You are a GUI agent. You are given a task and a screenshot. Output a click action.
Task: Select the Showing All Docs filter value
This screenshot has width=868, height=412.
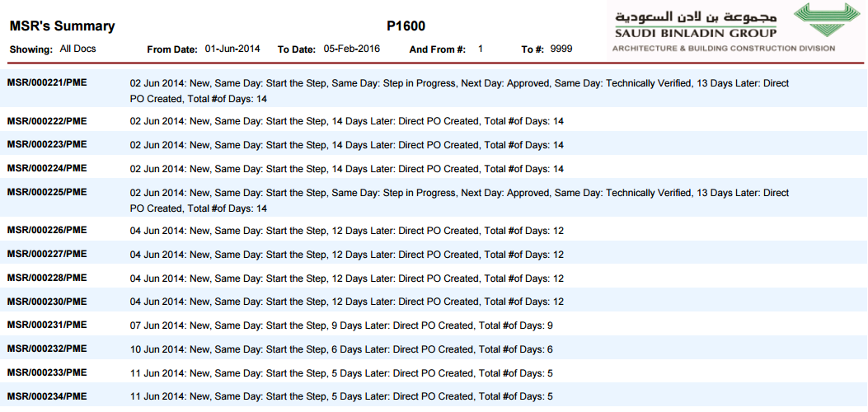(x=78, y=49)
